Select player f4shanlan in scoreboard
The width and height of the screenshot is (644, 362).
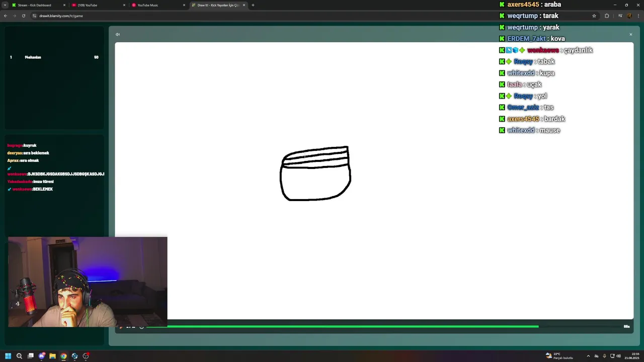click(x=33, y=57)
